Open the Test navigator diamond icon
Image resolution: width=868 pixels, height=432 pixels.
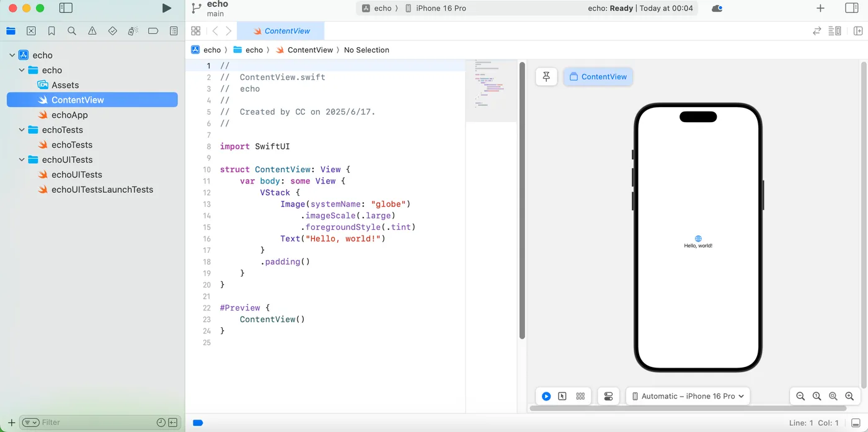112,31
